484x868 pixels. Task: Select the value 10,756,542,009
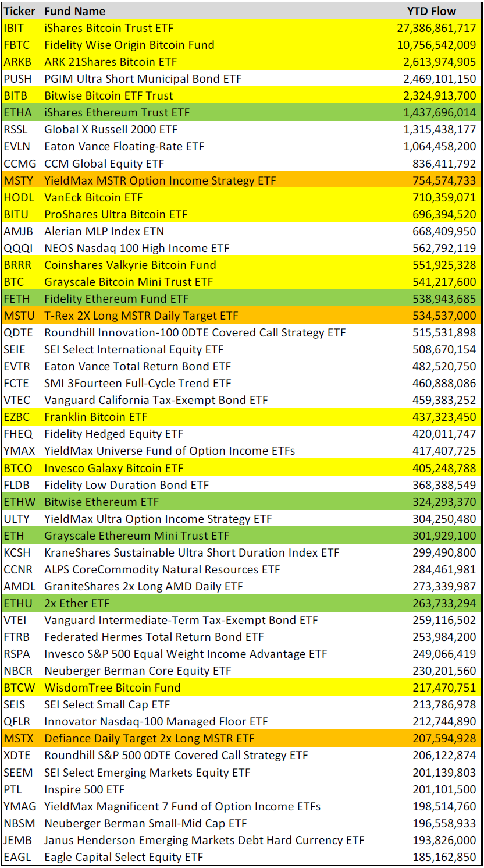click(x=436, y=45)
